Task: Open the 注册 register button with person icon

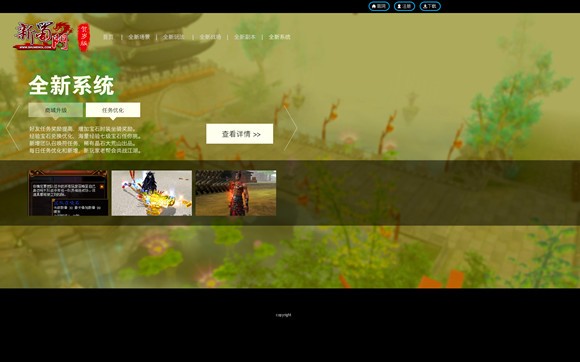Action: (x=404, y=6)
